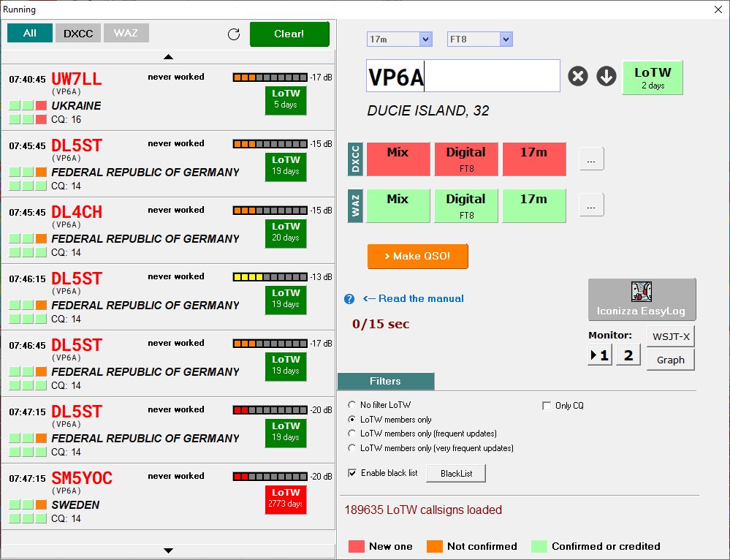Open the Read the manual link
Image resolution: width=730 pixels, height=560 pixels.
[x=413, y=298]
